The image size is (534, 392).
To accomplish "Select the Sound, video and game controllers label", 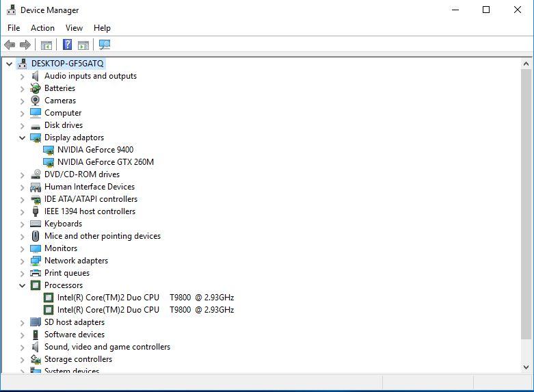I will point(107,347).
